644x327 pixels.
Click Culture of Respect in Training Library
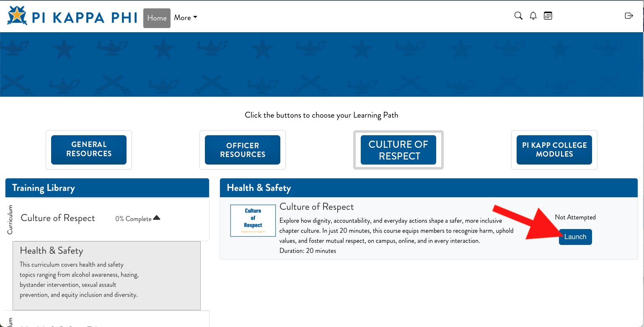pos(58,218)
